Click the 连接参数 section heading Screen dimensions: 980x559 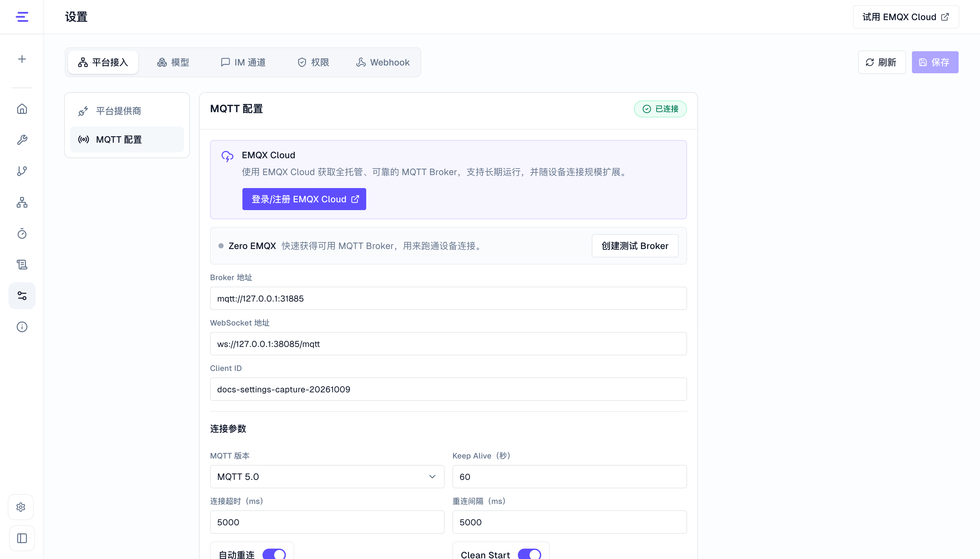228,428
